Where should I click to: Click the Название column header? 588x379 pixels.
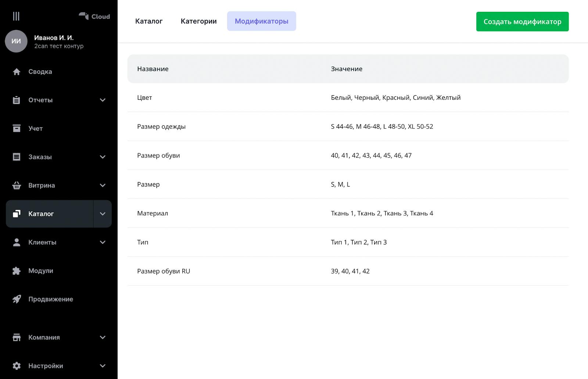tap(153, 69)
